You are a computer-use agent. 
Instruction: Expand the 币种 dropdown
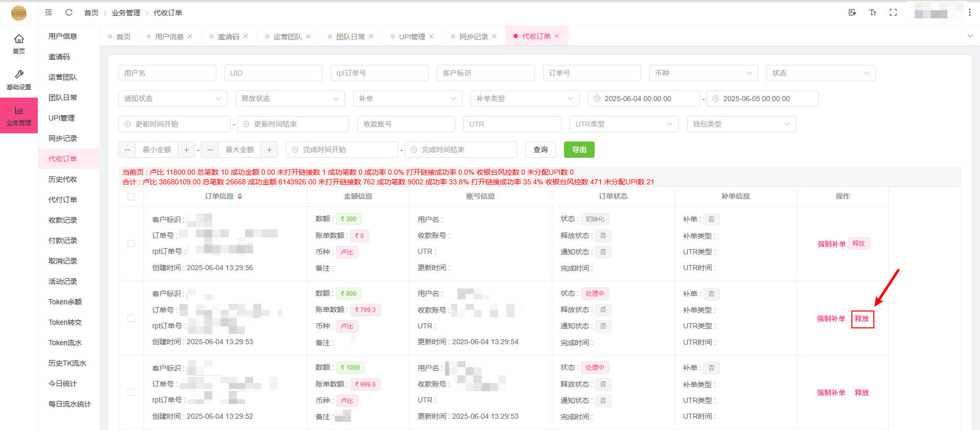[x=703, y=73]
